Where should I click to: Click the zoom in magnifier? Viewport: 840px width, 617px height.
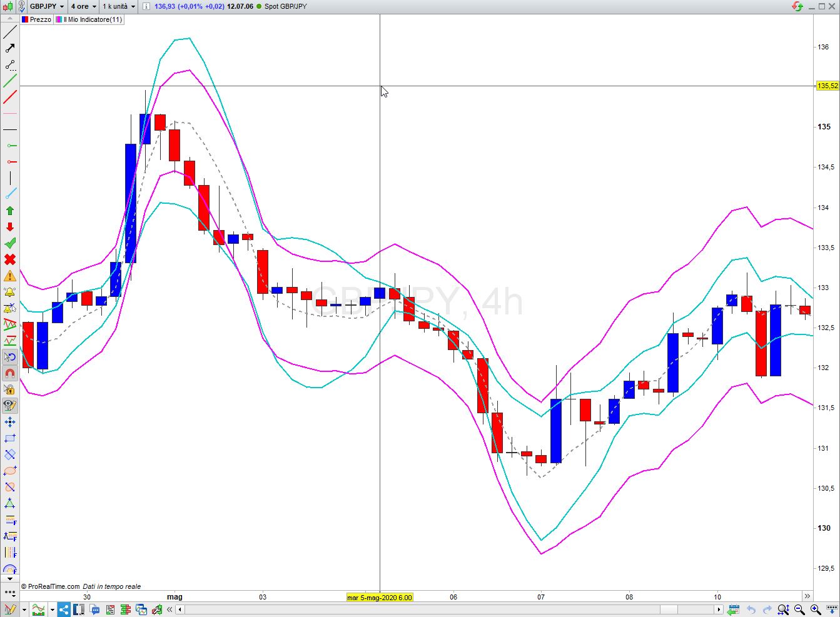pyautogui.click(x=816, y=609)
